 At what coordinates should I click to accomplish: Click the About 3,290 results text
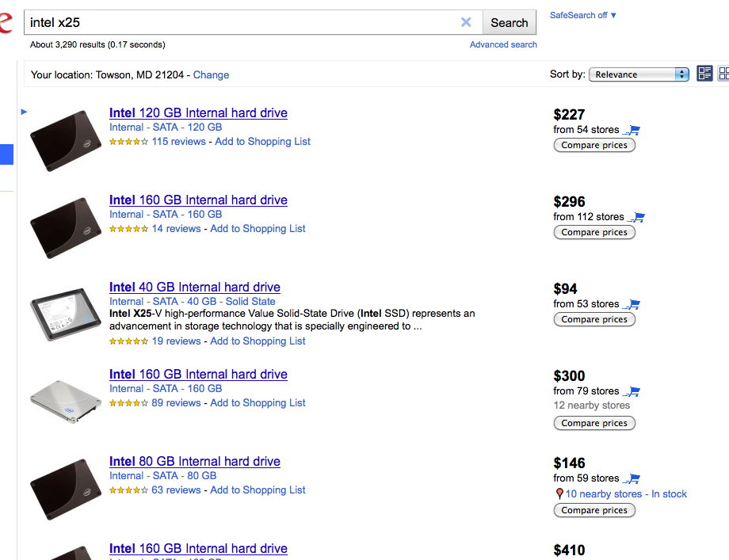97,44
